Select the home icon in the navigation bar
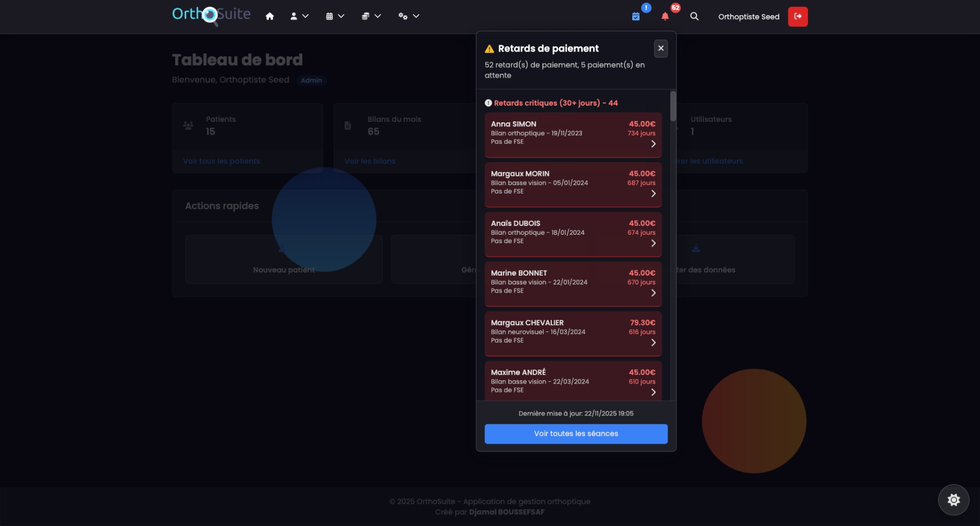Image resolution: width=980 pixels, height=526 pixels. (x=269, y=16)
